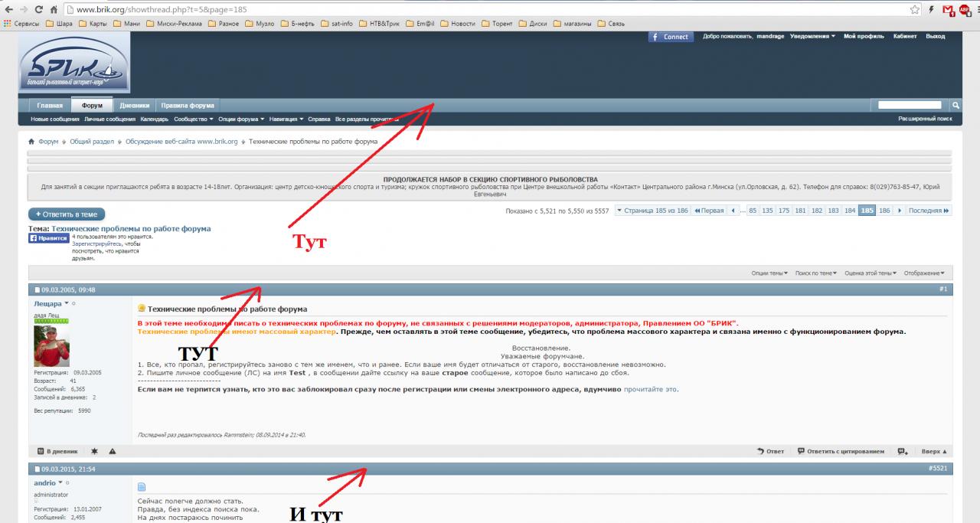The width and height of the screenshot is (980, 523).
Task: Click the Ответить с цитированием link
Action: [841, 451]
